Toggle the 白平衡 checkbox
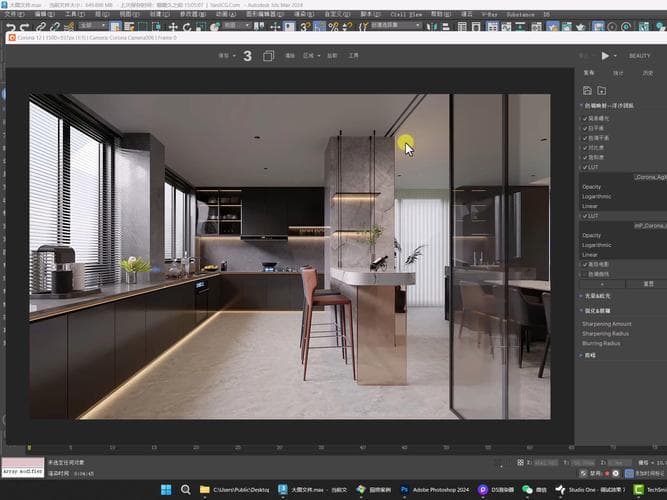The height and width of the screenshot is (500, 667). [x=585, y=128]
